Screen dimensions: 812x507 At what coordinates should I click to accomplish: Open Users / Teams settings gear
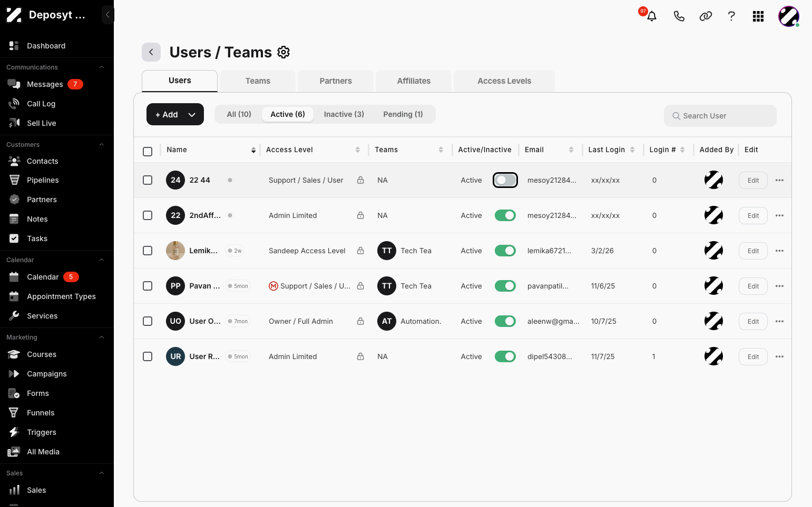283,52
